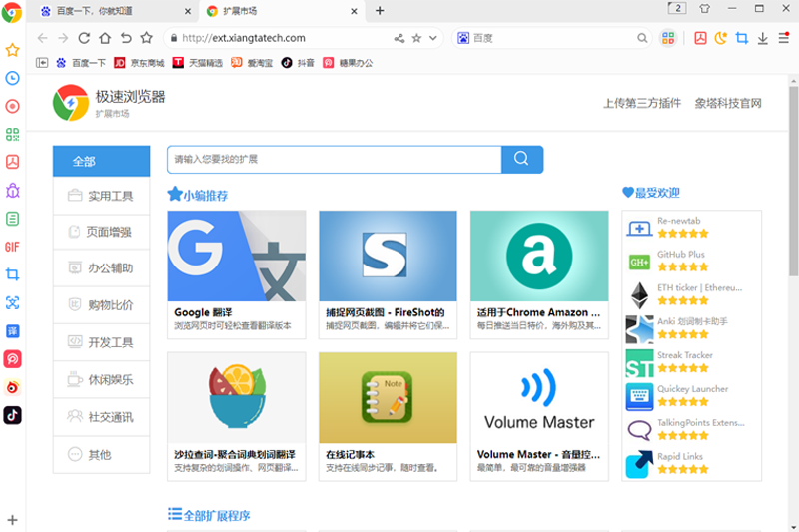Click the home button in the navigation bar

[104, 38]
